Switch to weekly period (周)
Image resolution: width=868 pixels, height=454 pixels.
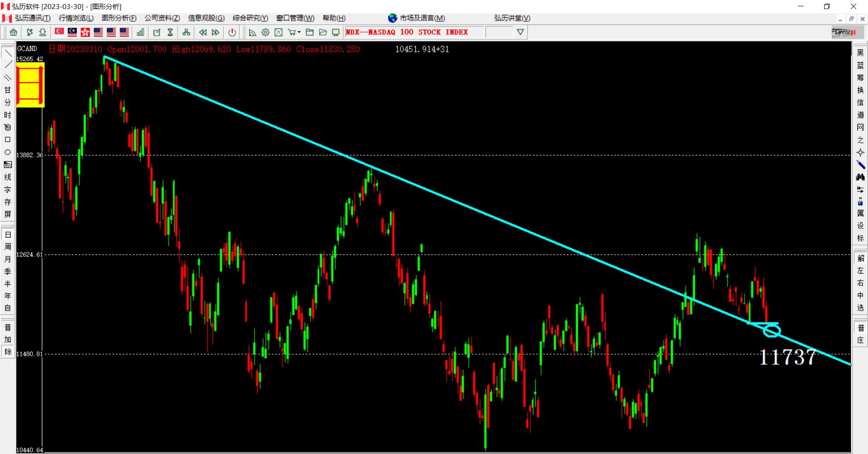point(8,247)
